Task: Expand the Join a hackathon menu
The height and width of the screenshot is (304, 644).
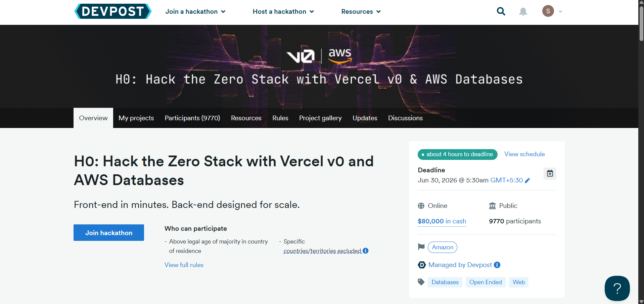Action: point(195,11)
